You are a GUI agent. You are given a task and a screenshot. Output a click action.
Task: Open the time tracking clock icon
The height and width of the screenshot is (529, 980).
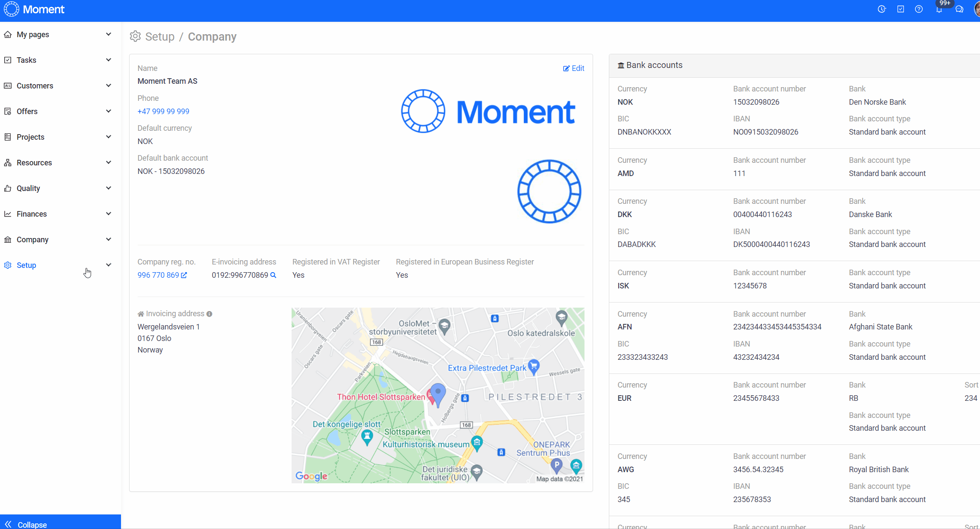click(882, 9)
